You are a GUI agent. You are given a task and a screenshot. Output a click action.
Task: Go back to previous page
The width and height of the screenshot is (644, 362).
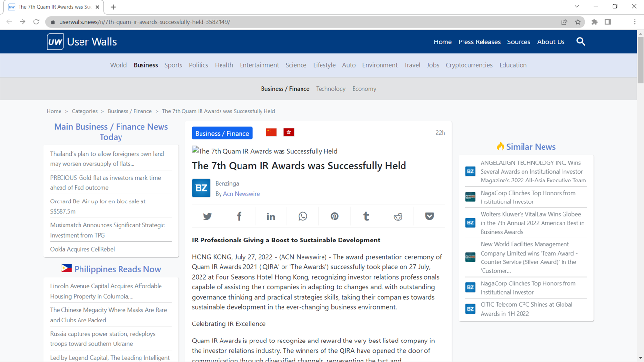[9, 22]
